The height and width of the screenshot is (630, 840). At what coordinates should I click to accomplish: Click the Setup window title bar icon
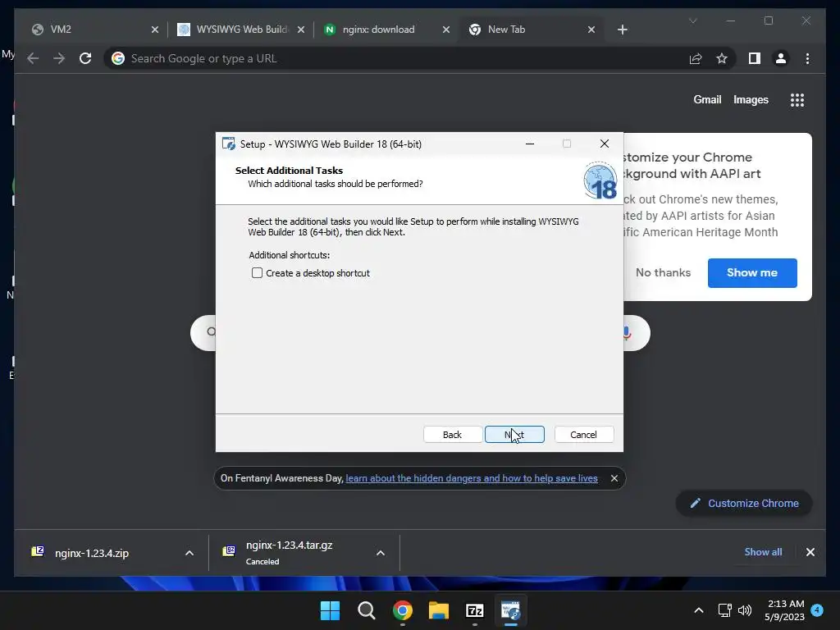pos(229,144)
